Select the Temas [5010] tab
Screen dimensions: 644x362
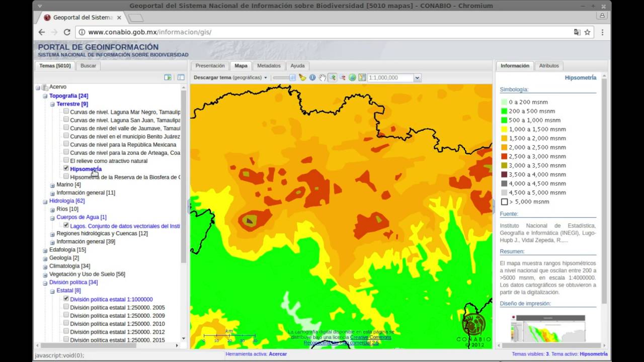(x=55, y=66)
